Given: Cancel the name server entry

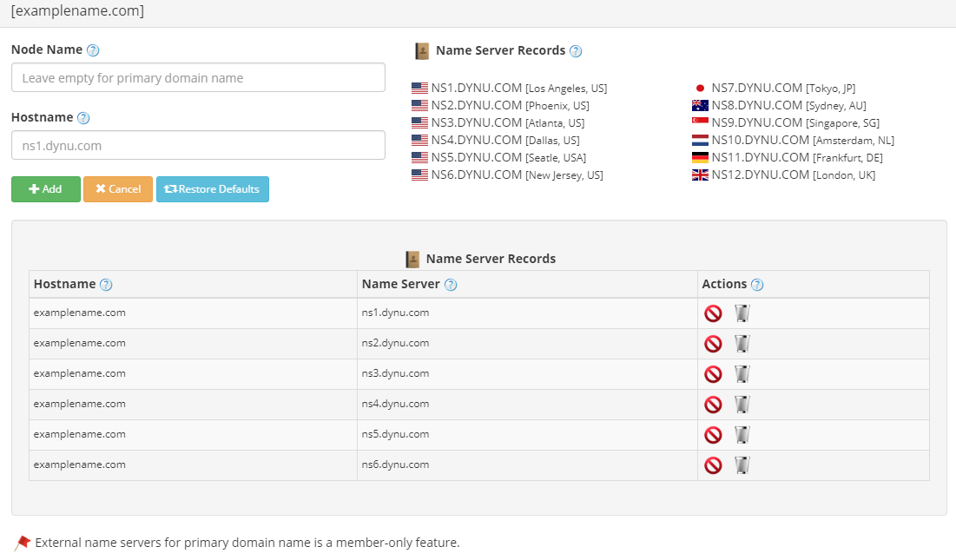Looking at the screenshot, I should click(118, 189).
